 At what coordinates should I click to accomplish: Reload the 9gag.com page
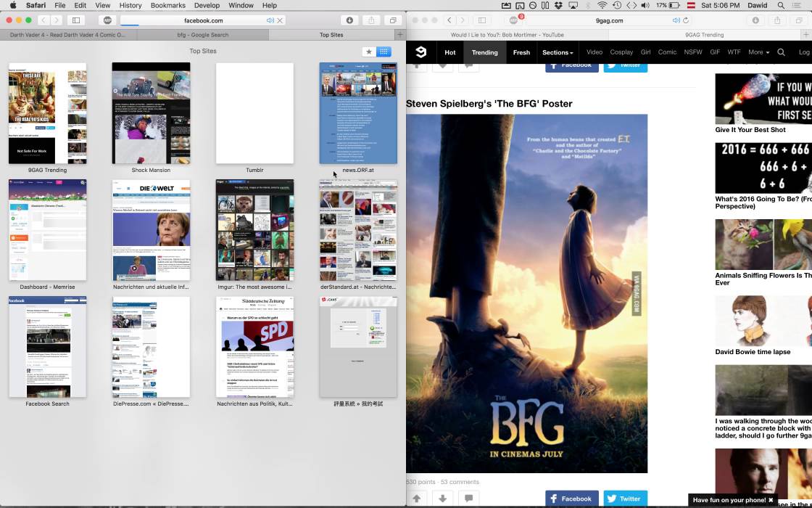tap(686, 20)
